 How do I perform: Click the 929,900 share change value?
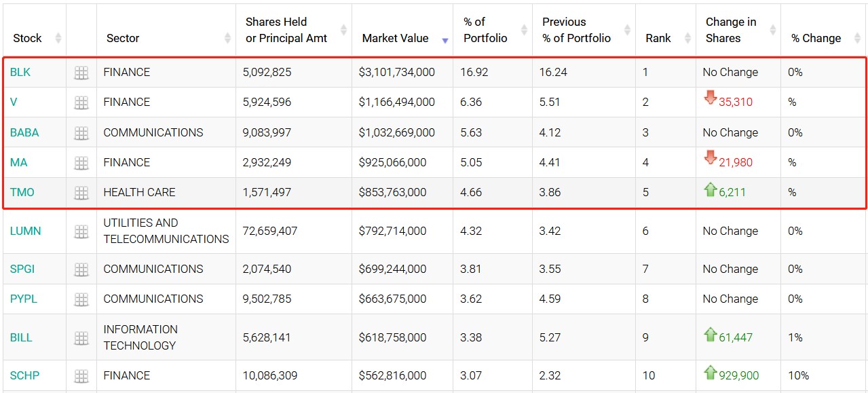[x=739, y=375]
